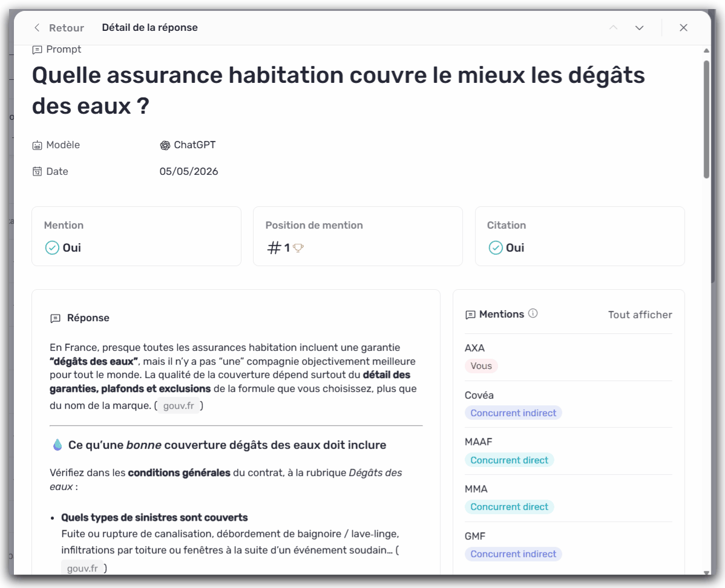Click Quels types de sinistres sont couverts
This screenshot has height=588, width=725.
click(x=154, y=517)
